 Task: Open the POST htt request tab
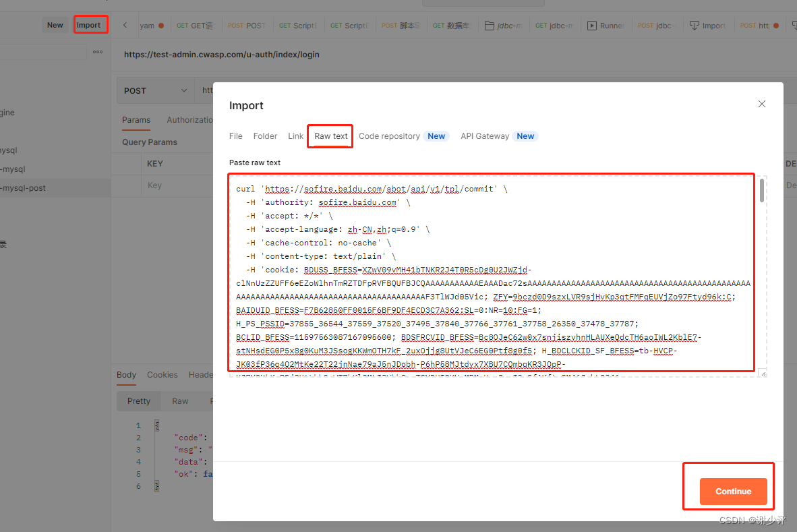(x=759, y=26)
